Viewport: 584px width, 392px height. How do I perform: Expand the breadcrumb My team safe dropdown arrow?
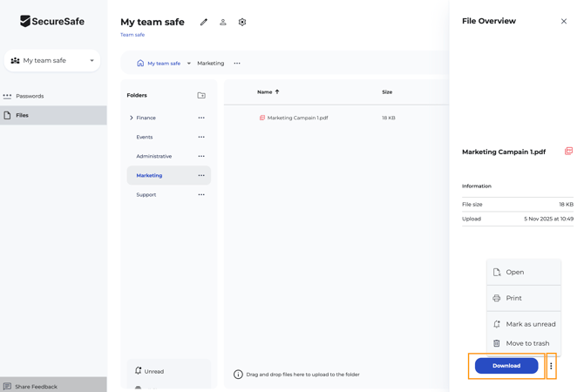(189, 64)
